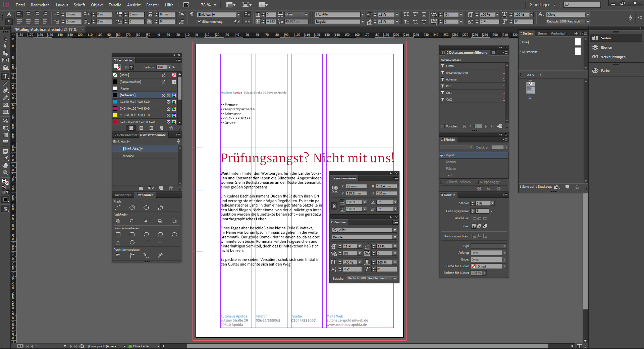
Task: Pick the Scissors tool
Action: (x=5, y=121)
